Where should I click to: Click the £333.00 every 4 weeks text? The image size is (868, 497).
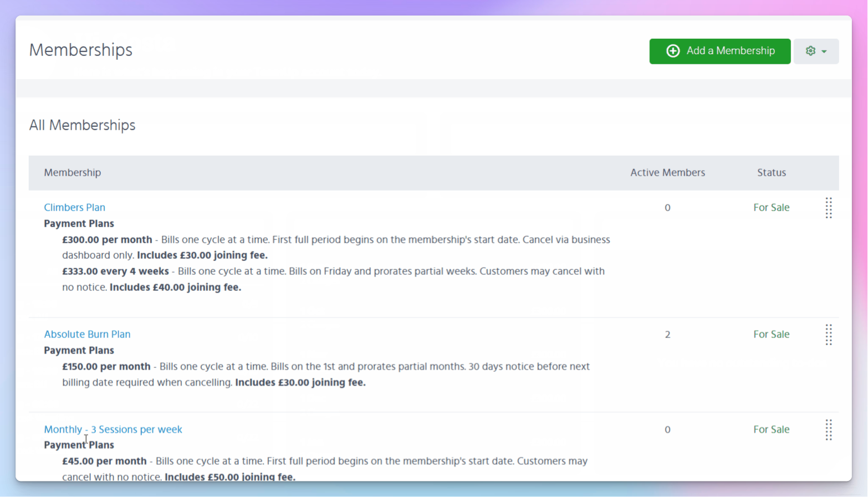click(x=115, y=271)
